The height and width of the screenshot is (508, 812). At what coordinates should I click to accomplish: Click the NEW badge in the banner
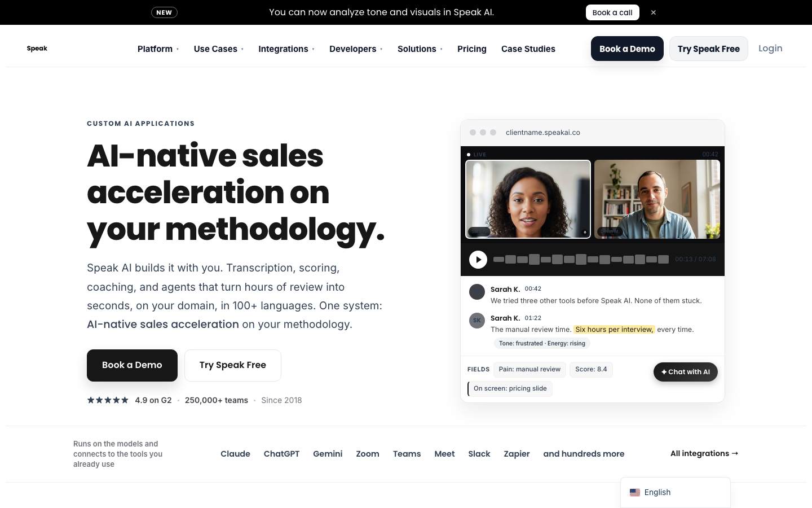pos(164,12)
